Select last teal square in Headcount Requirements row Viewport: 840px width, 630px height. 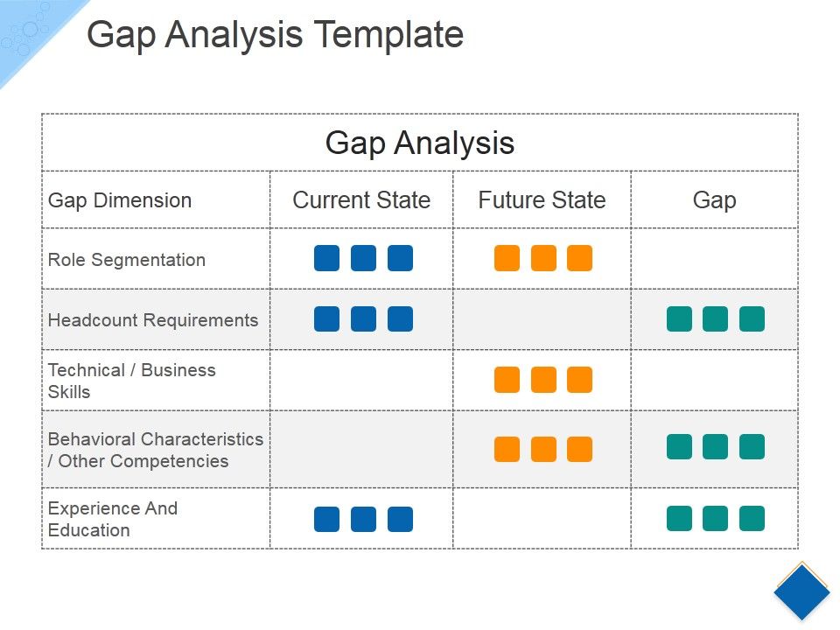(x=752, y=319)
